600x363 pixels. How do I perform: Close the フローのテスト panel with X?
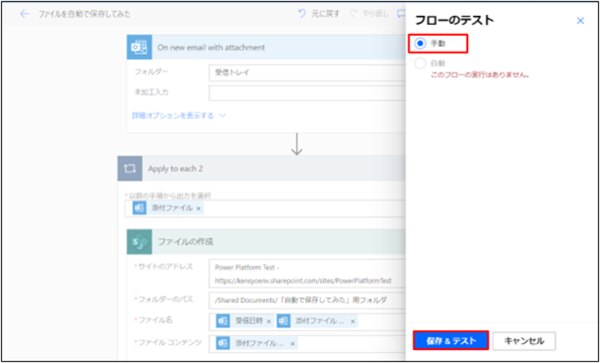(x=580, y=21)
